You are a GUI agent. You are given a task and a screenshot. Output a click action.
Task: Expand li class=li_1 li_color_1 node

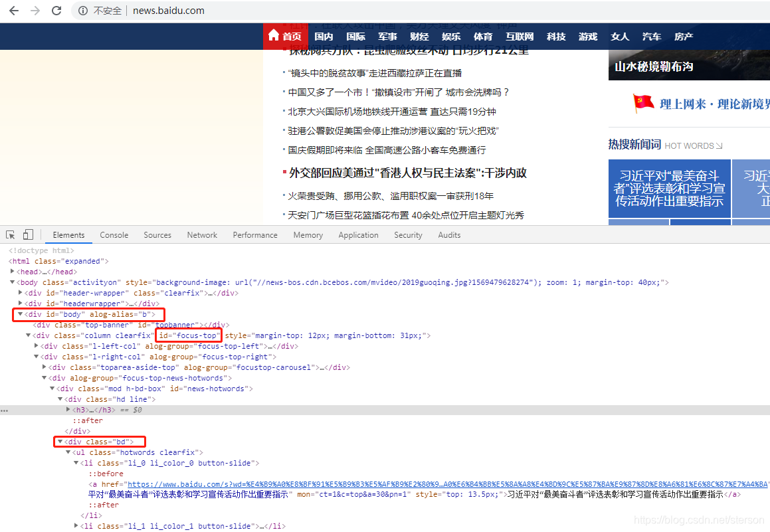[76, 526]
